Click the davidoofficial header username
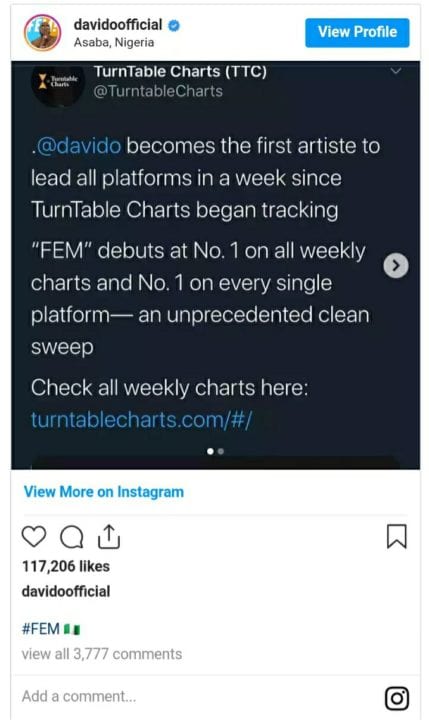Viewport: 429px width, 720px height. pos(118,24)
